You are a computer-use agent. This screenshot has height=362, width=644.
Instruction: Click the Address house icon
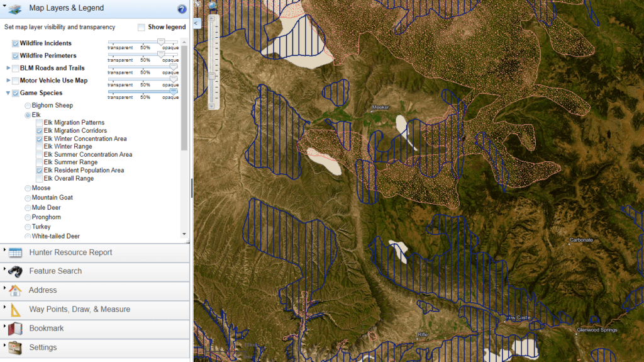coord(15,290)
